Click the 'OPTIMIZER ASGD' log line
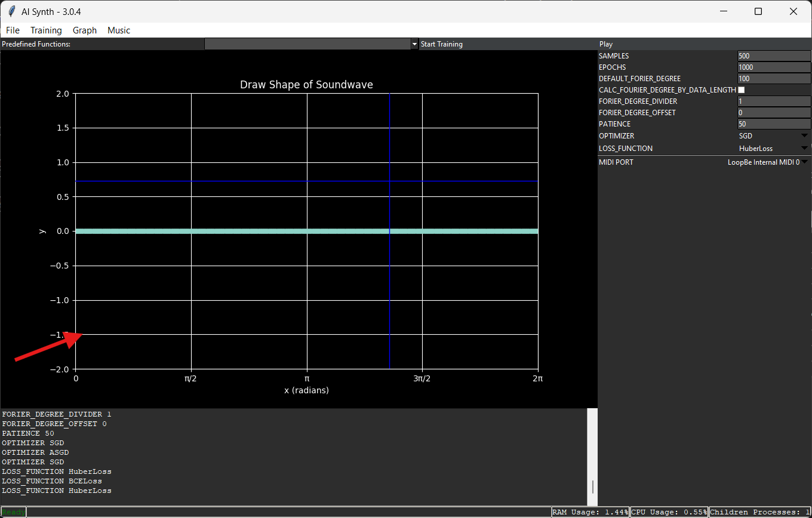The height and width of the screenshot is (518, 812). tap(35, 452)
